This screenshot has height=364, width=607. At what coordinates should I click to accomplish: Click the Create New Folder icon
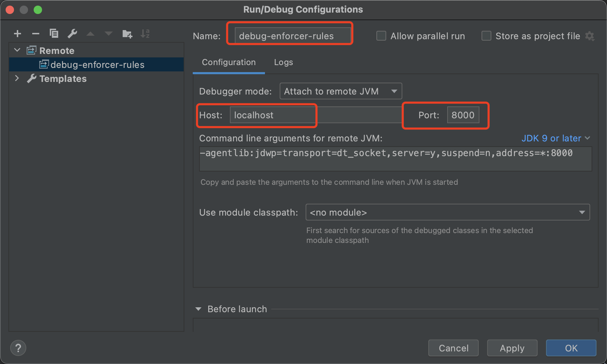(x=127, y=34)
